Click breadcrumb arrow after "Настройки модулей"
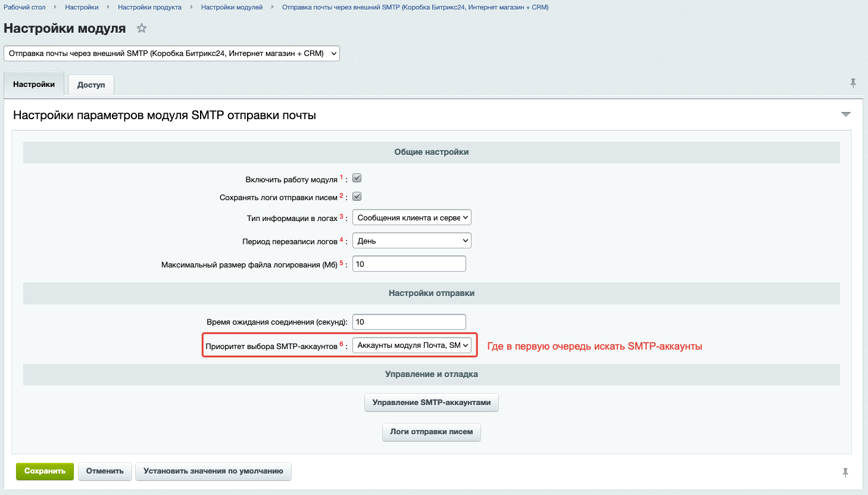 coord(273,7)
